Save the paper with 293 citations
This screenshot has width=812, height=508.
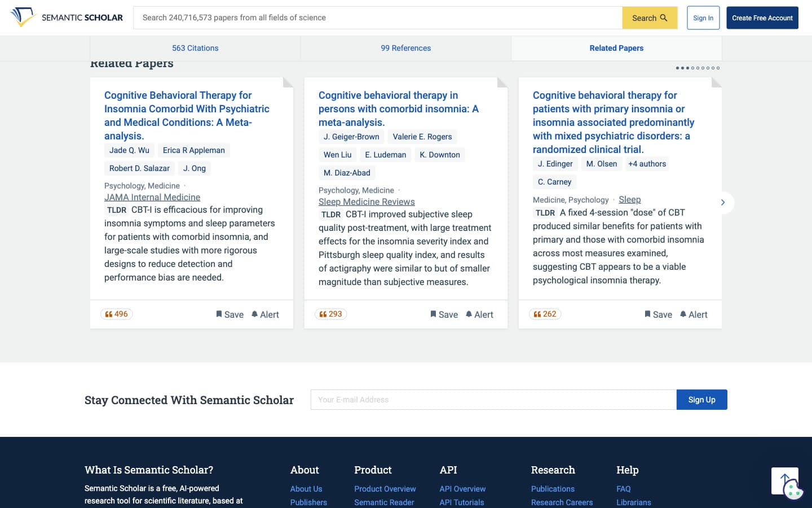(444, 314)
